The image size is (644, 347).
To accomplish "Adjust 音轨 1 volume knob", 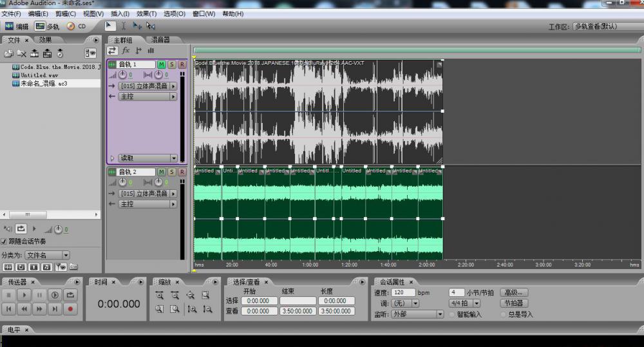I will (x=122, y=75).
